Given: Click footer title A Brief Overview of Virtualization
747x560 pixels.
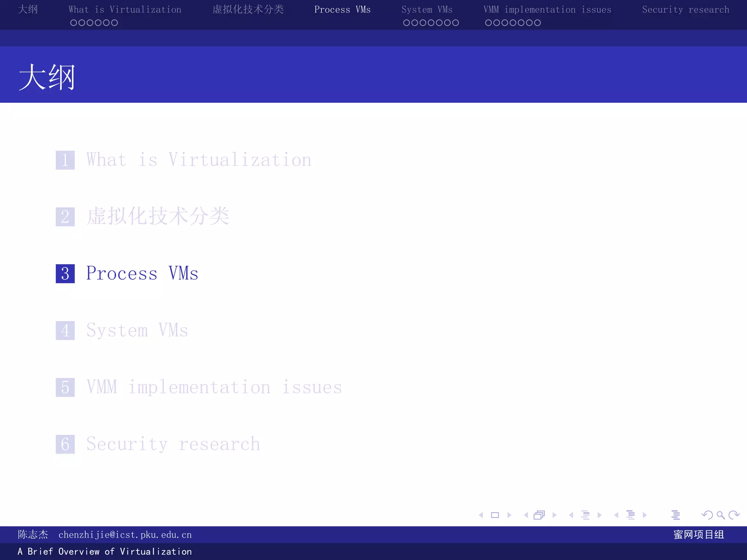Looking at the screenshot, I should 105,552.
